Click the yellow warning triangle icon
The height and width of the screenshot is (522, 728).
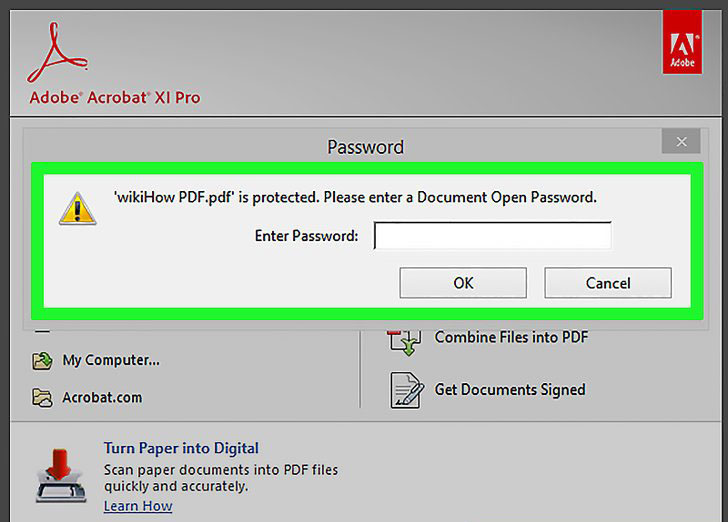tap(78, 209)
